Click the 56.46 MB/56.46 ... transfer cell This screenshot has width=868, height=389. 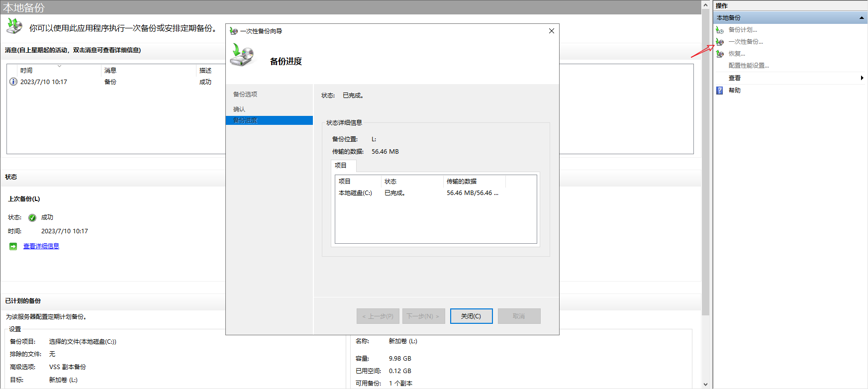point(473,193)
